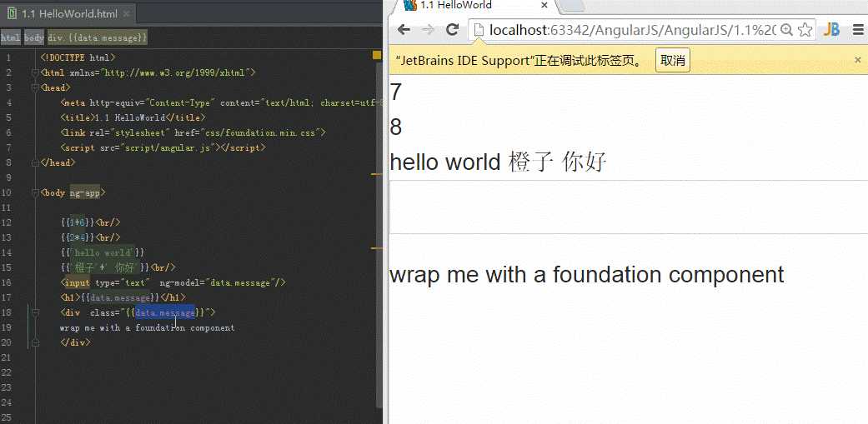Click the editor vertical scrollbar
Viewport: 868px width, 424px height.
tap(379, 235)
